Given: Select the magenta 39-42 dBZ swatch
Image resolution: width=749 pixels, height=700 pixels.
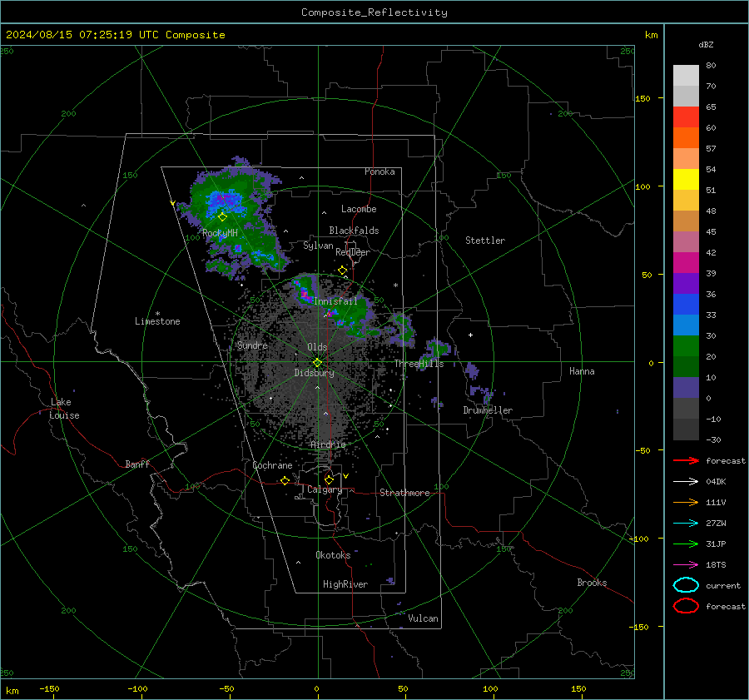Looking at the screenshot, I should click(686, 263).
